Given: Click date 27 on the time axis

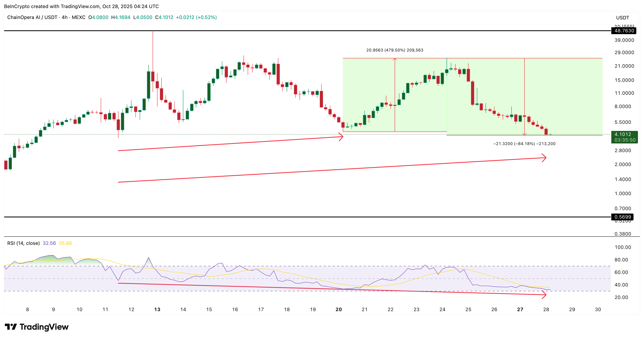Looking at the screenshot, I should (x=520, y=310).
